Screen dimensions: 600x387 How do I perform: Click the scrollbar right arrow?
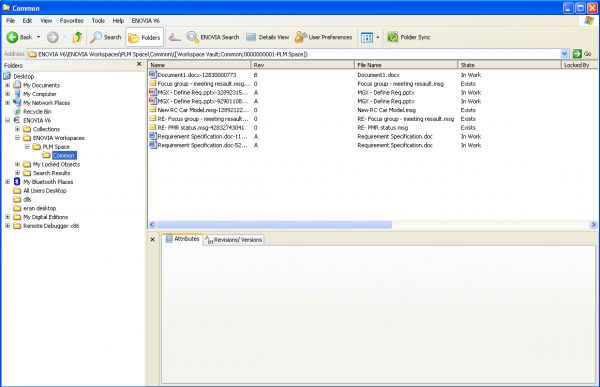click(593, 225)
